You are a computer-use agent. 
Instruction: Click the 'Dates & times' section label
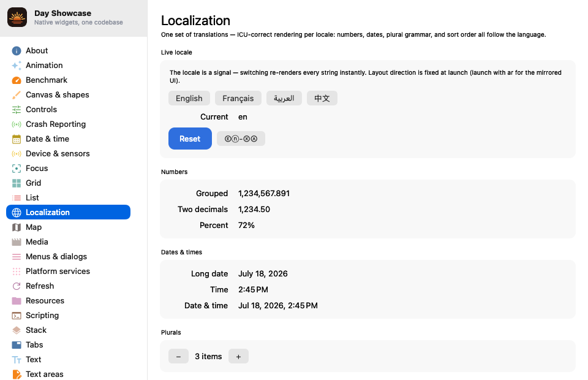[x=181, y=252]
